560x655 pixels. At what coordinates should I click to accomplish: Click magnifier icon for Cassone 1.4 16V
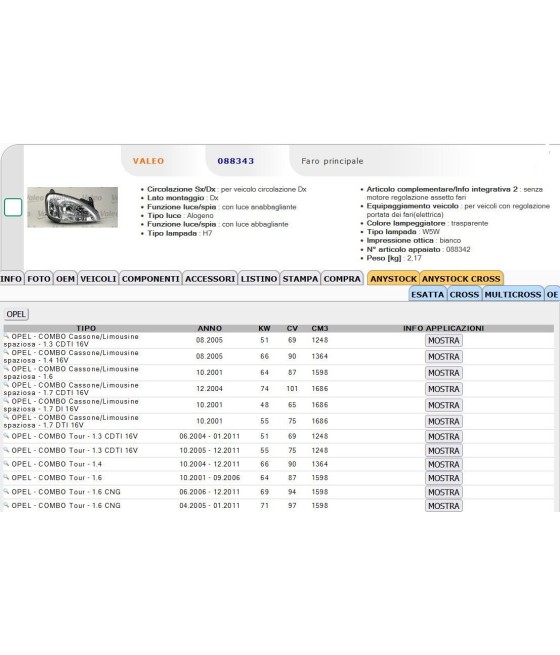tap(6, 352)
